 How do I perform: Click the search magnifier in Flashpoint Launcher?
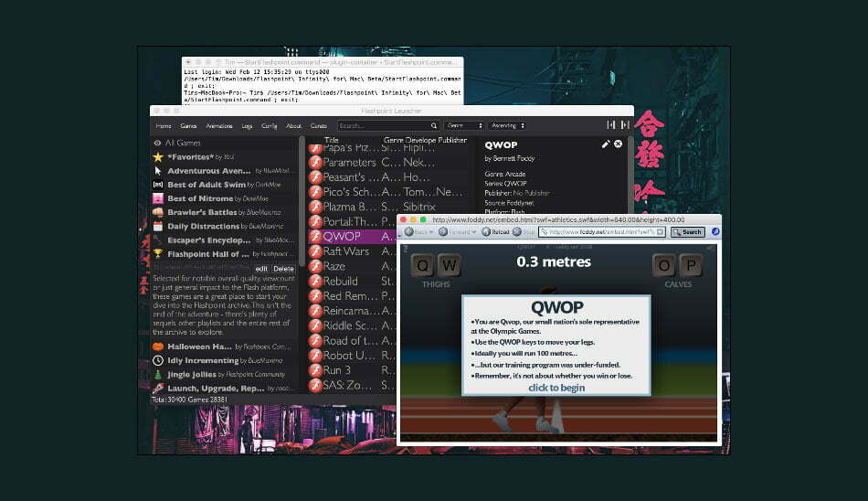434,126
